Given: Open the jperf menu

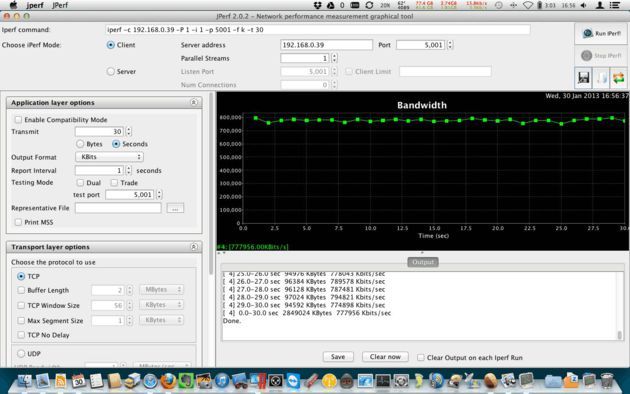Looking at the screenshot, I should (35, 5).
